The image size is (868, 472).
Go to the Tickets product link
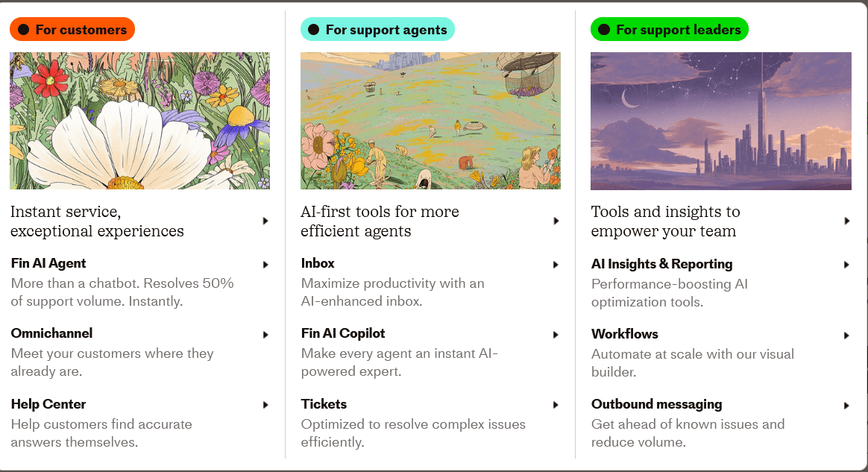(324, 404)
